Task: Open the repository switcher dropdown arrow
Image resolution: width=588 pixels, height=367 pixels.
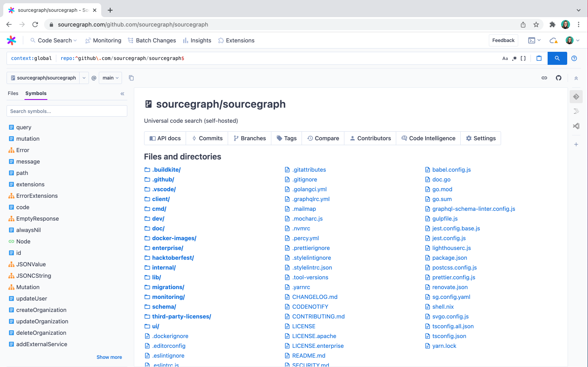Action: [x=84, y=78]
